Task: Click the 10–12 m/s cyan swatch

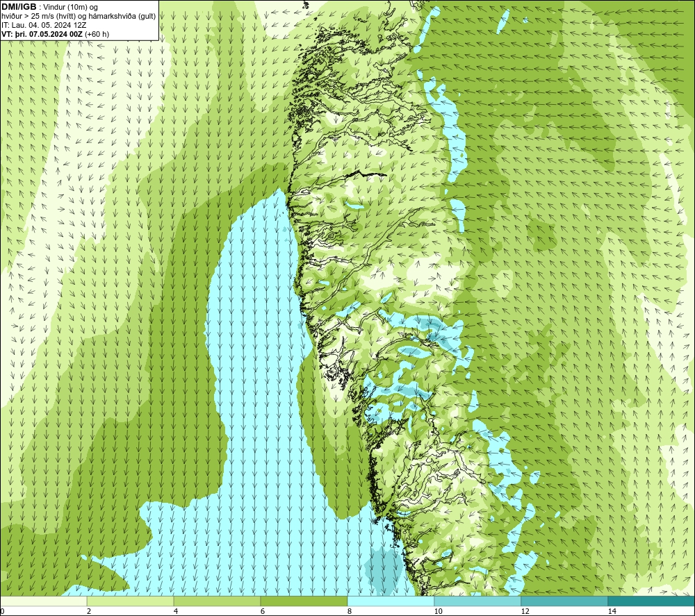Action: click(478, 601)
